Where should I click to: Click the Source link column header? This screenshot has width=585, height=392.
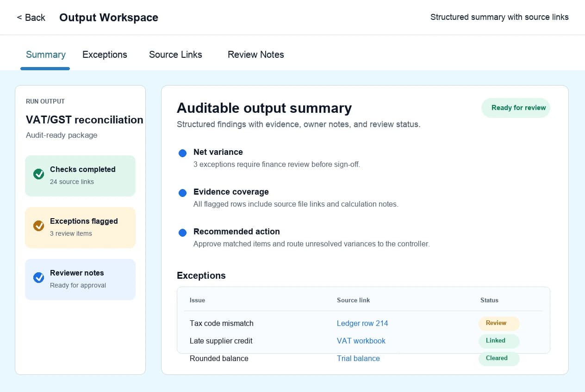click(x=354, y=300)
